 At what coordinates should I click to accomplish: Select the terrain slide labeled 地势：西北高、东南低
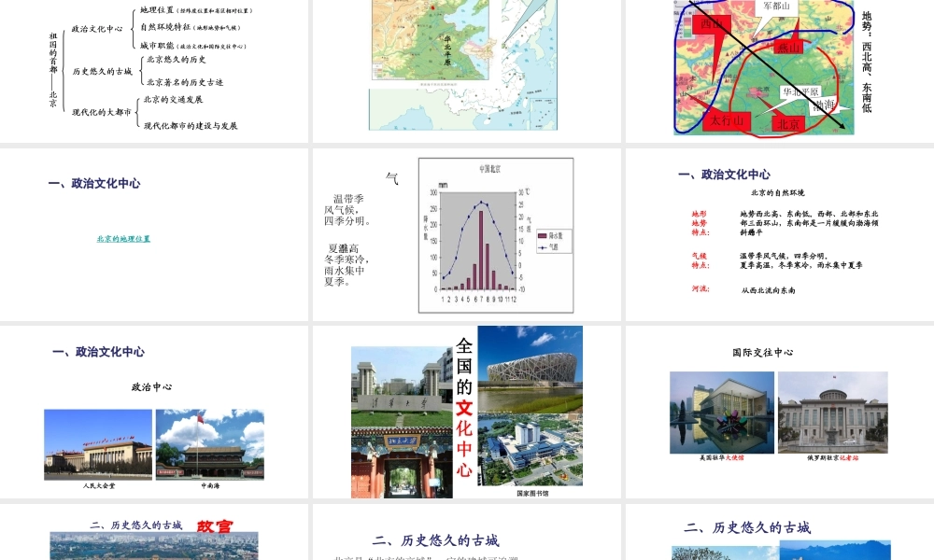(780, 71)
